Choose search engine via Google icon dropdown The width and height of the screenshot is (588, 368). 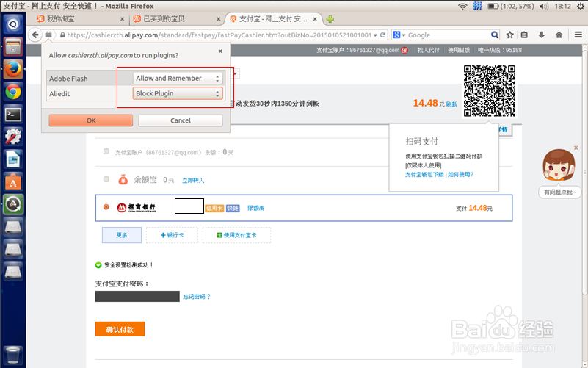click(x=399, y=35)
